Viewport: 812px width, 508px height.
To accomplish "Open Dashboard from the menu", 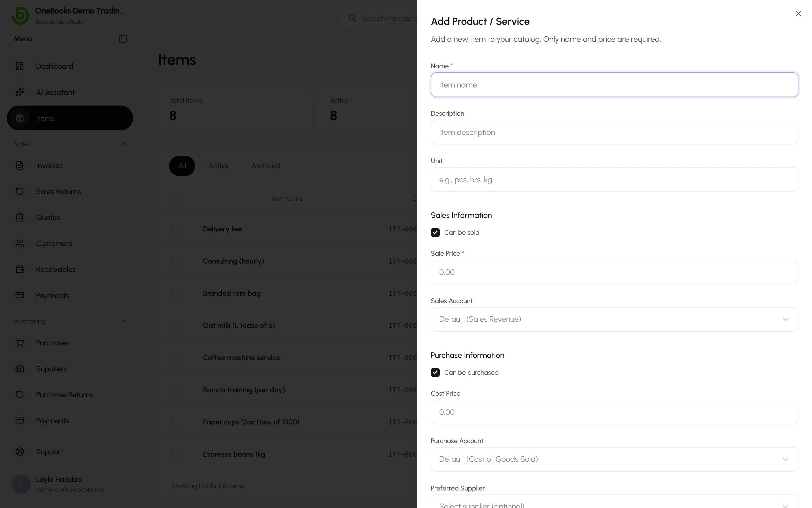I will click(x=70, y=66).
